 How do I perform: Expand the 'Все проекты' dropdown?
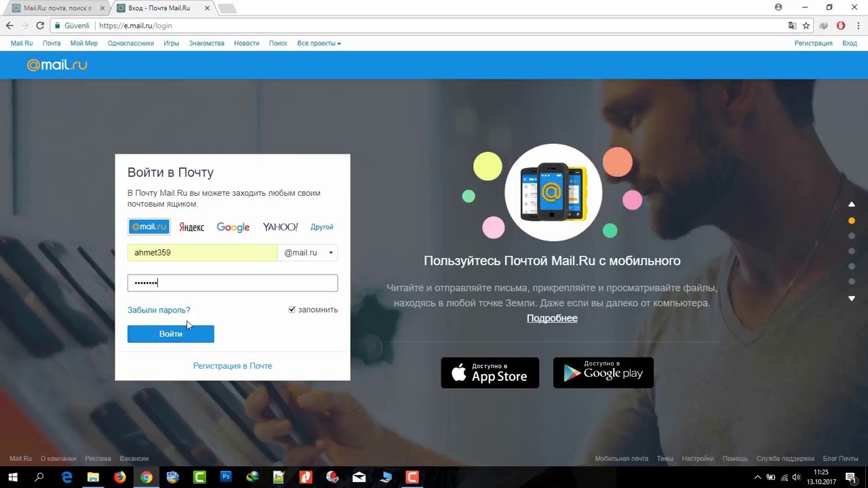(319, 43)
